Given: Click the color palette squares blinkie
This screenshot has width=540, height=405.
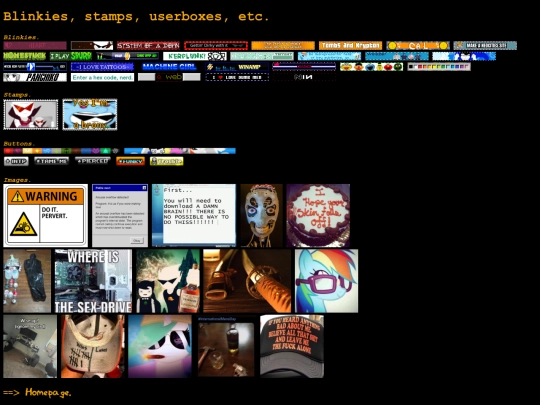Looking at the screenshot, I should [439, 67].
